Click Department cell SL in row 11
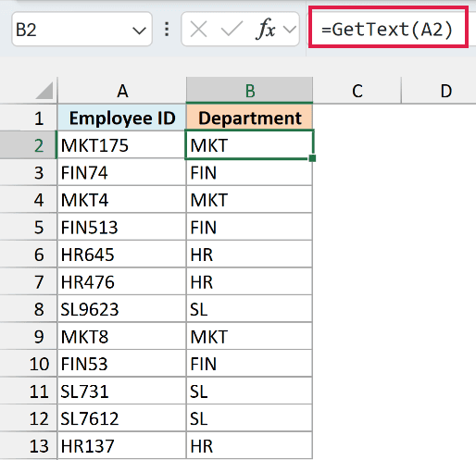This screenshot has width=476, height=460. pos(250,391)
